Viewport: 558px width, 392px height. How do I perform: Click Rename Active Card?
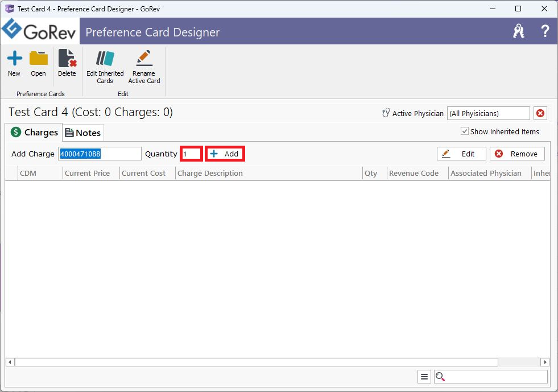pyautogui.click(x=144, y=67)
